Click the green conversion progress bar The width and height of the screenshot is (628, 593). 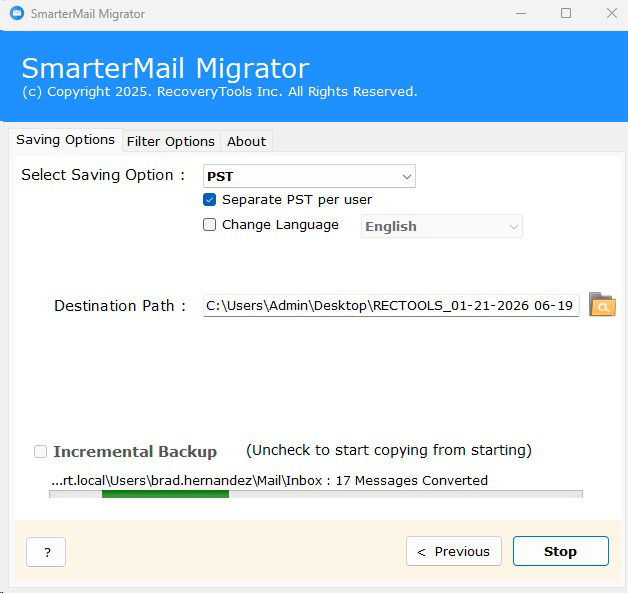click(x=316, y=494)
